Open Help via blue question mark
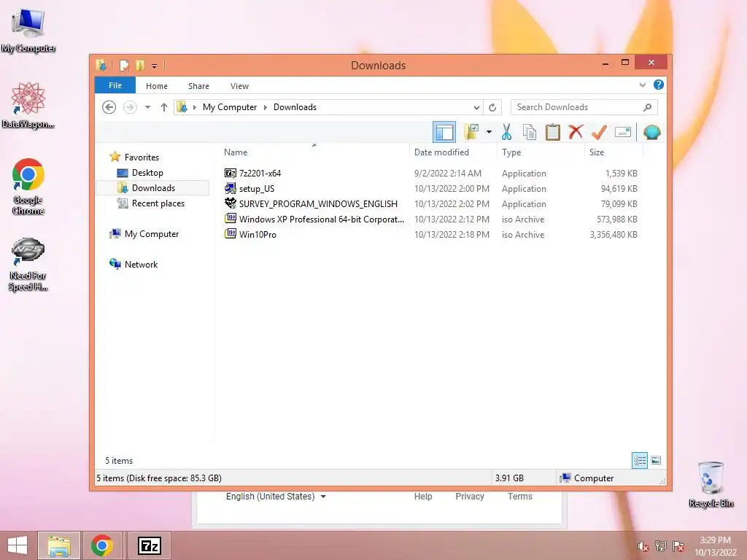This screenshot has width=747, height=560. 659,85
